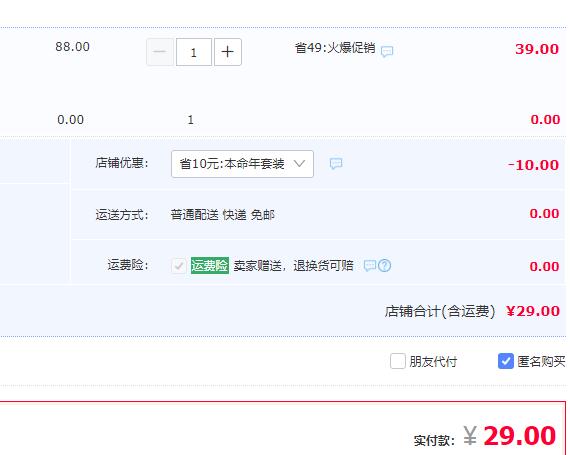Screen dimensions: 570x455
Task: Uncheck the 匿名购买 checkbox
Action: (x=506, y=361)
